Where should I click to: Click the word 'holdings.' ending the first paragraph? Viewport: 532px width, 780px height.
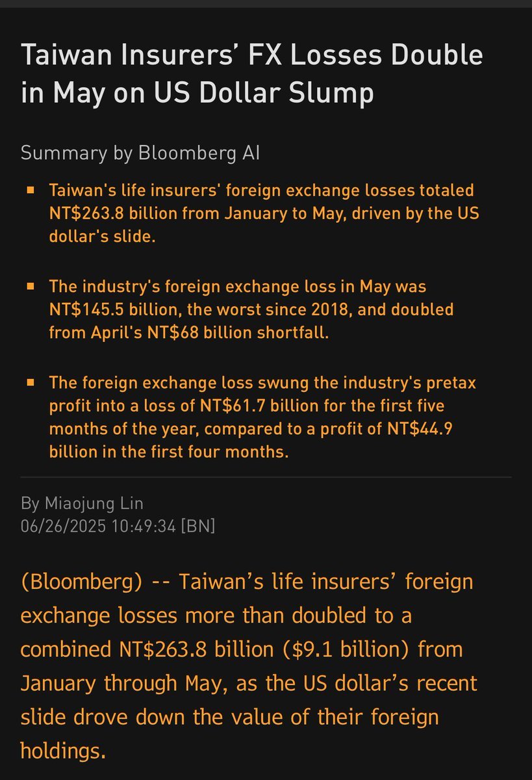[x=63, y=751]
